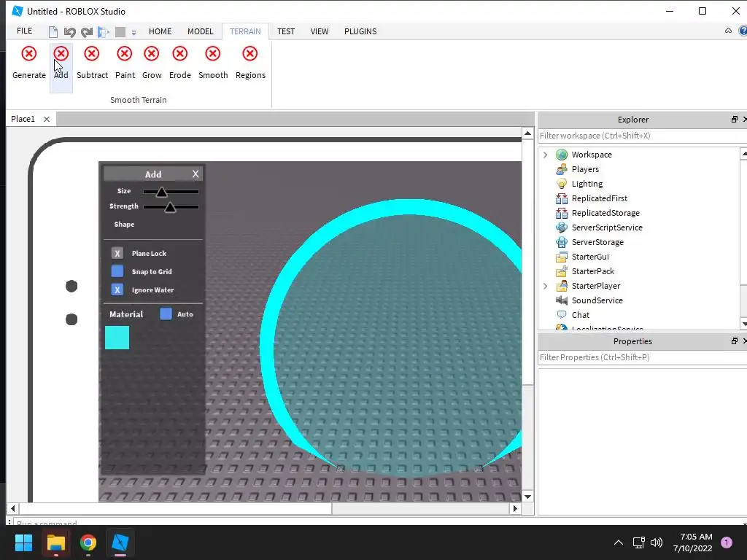Open Google Chrome from the taskbar
This screenshot has height=560, width=747.
88,542
